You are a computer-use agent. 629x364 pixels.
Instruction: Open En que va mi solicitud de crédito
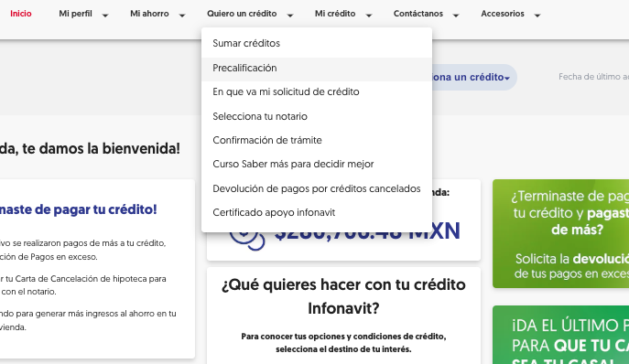click(x=317, y=91)
